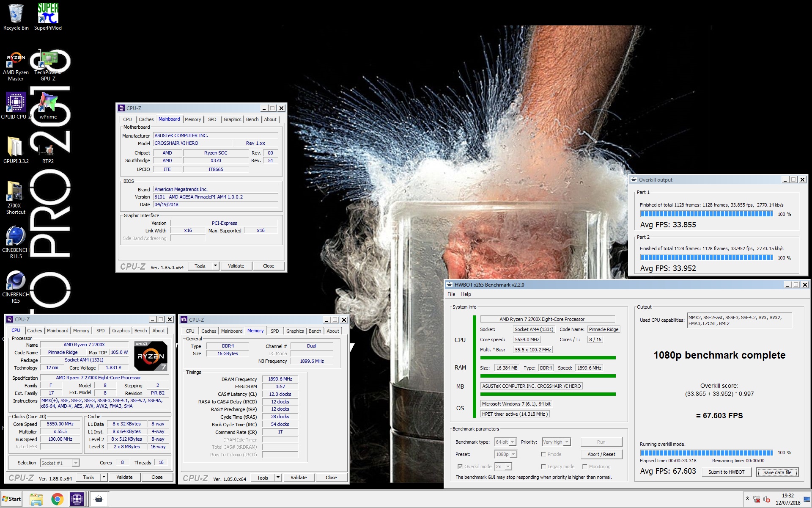Click Submit to HWBOT button
Screen dimensions: 812x508
727,472
